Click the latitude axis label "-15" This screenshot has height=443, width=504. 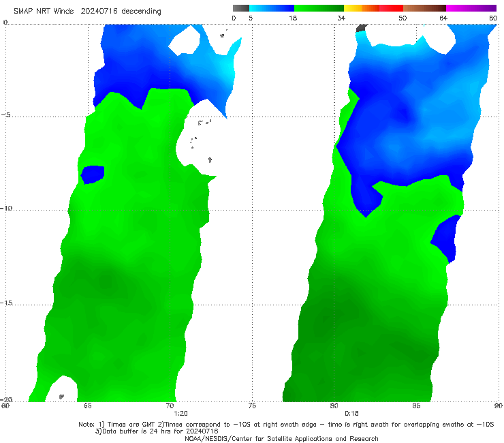click(6, 303)
